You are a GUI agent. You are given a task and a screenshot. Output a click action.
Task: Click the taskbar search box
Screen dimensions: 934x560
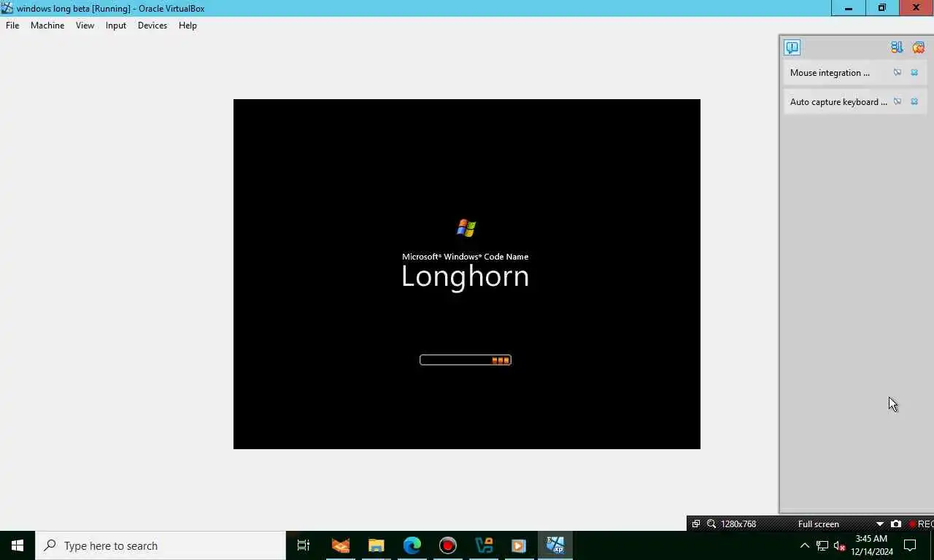[x=161, y=545]
